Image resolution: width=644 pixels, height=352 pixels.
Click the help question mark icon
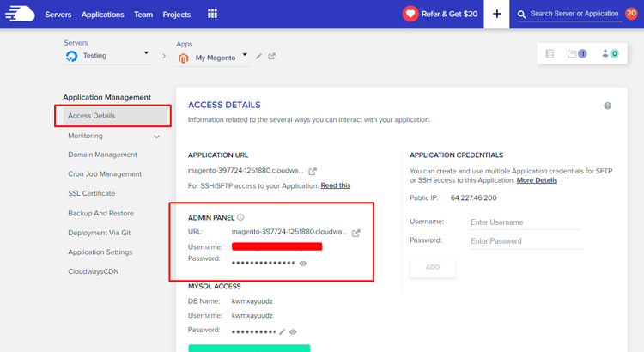(607, 106)
